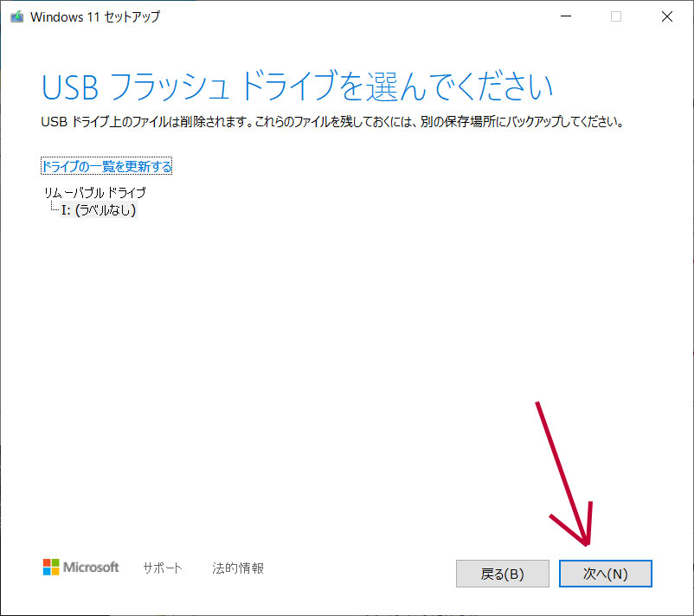Click the Windows 11 セットアップ title text
Screen dimensions: 694x616
[95, 17]
